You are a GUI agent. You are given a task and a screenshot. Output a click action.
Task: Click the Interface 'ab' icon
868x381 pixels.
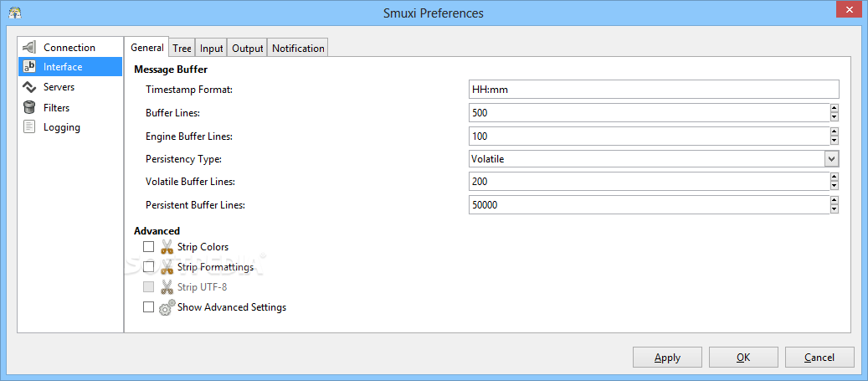tap(29, 67)
